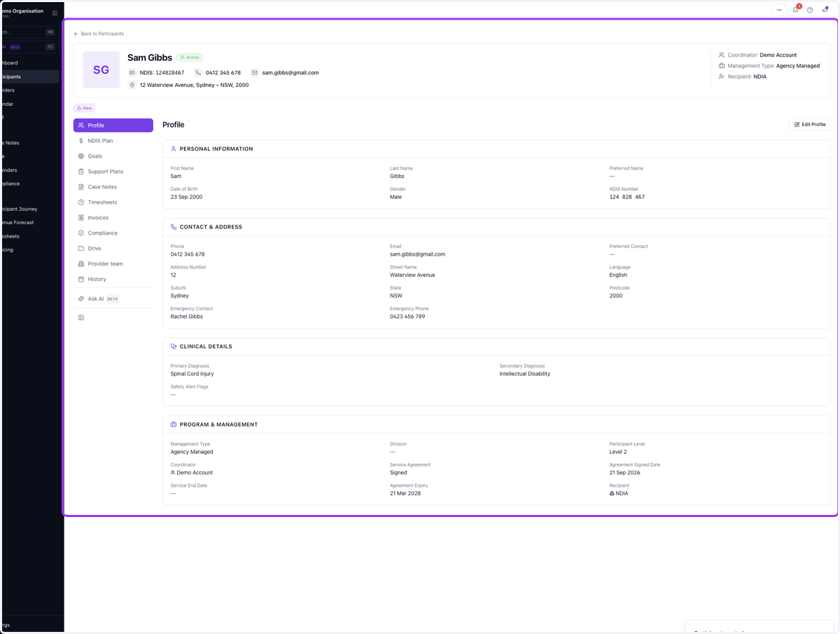Open the Provider team tab
Screen dimensions: 840x634
point(113,264)
